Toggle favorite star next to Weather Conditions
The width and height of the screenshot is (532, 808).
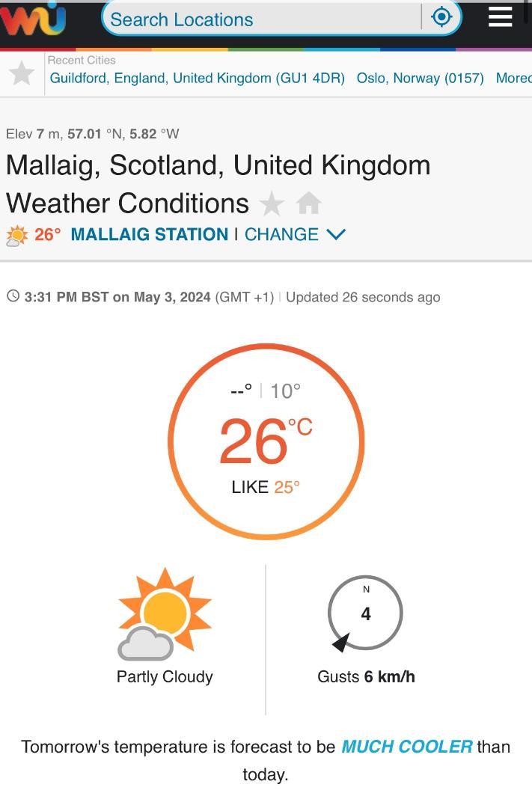pyautogui.click(x=272, y=203)
